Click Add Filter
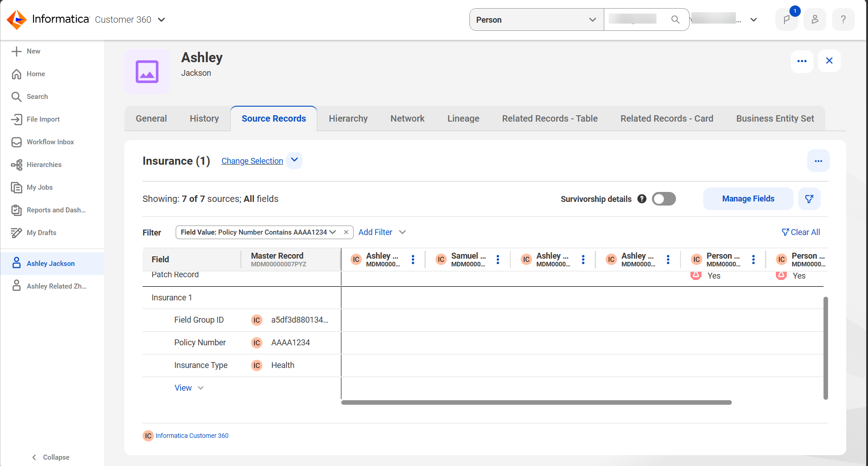 [x=375, y=232]
